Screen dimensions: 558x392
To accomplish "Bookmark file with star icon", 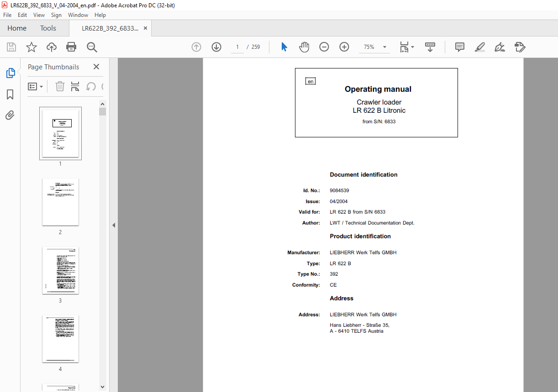I will point(31,47).
